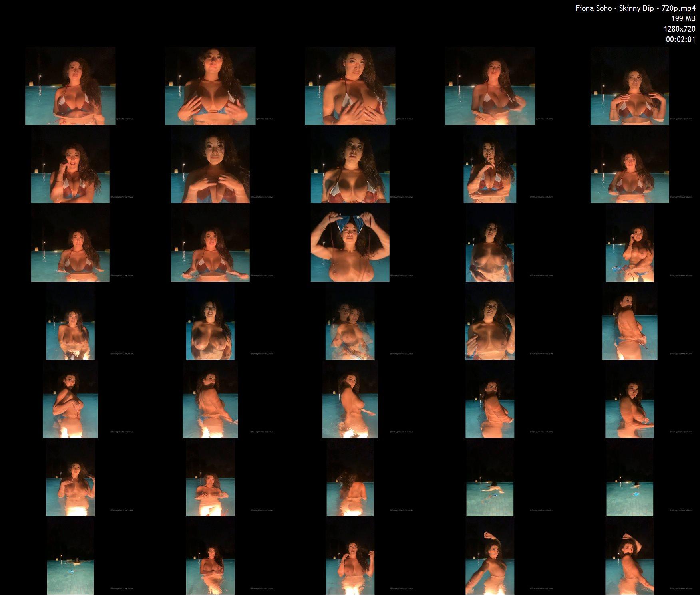This screenshot has height=595, width=700.
Task: Click the last thumbnail in the top row
Action: [x=630, y=86]
